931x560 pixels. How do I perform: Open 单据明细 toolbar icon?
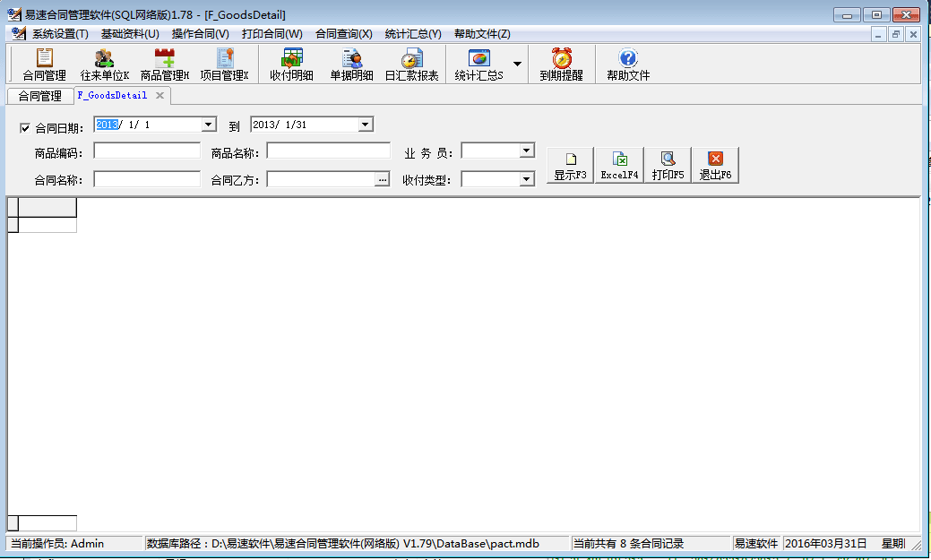351,65
